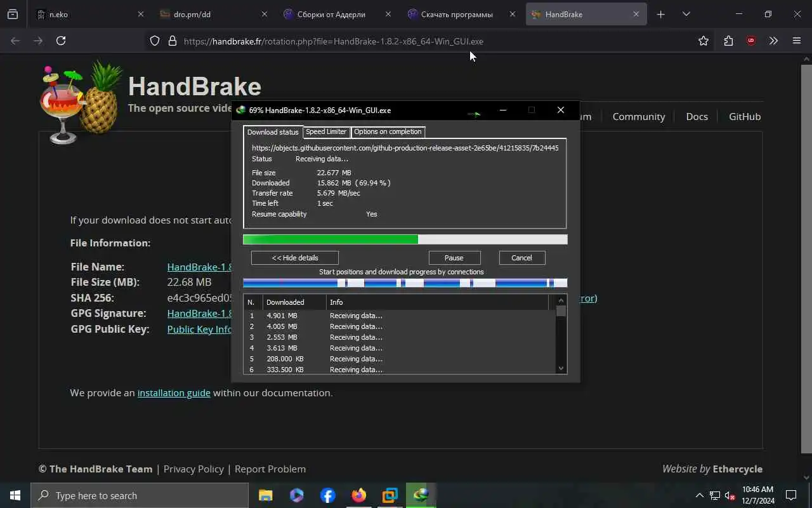Click the browser address bar URL

tap(334, 41)
